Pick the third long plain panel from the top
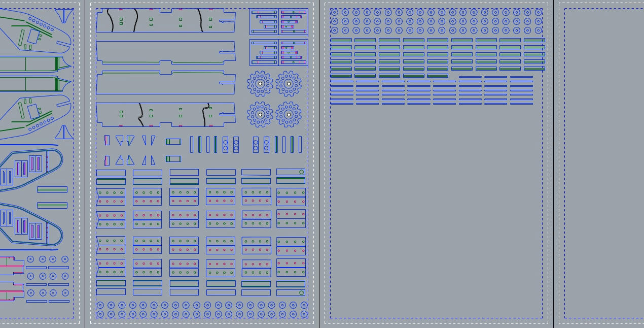644x328 pixels. pyautogui.click(x=166, y=83)
